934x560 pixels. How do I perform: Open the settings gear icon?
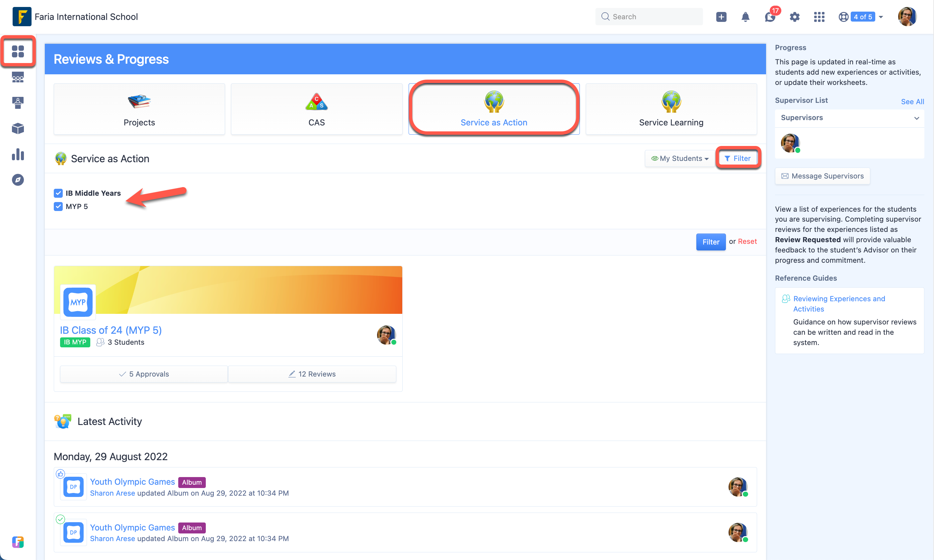click(x=794, y=17)
